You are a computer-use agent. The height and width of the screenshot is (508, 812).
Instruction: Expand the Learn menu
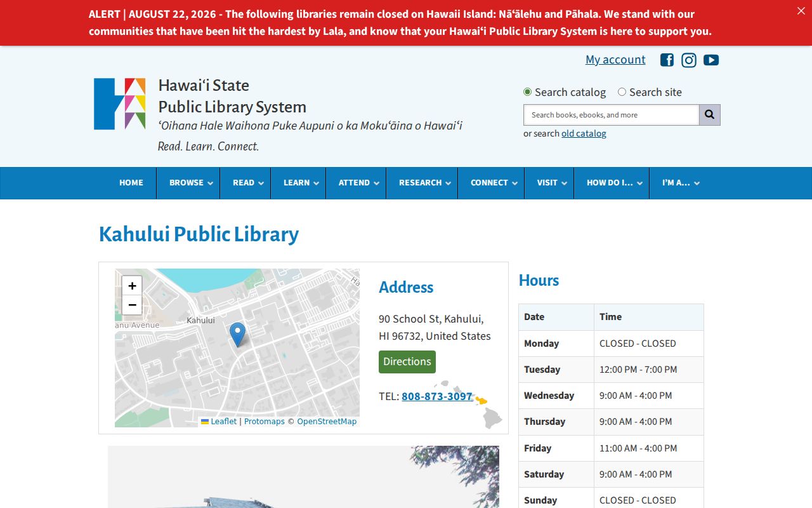tap(298, 183)
